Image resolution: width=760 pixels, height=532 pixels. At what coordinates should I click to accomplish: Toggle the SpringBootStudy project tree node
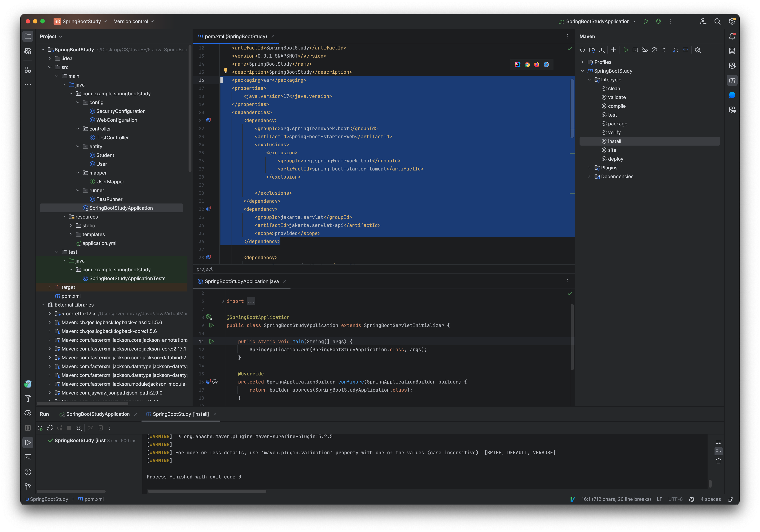(x=43, y=50)
